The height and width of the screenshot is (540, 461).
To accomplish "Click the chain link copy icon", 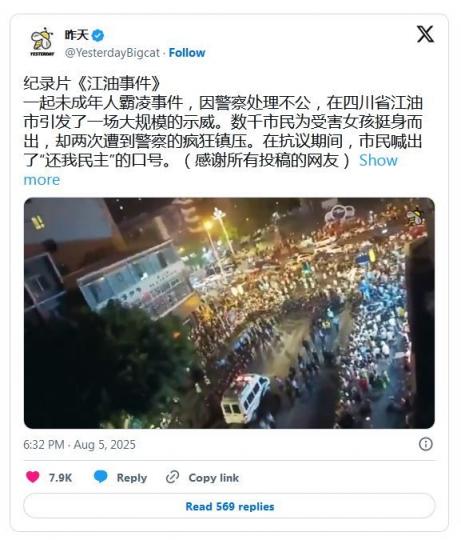I will pos(172,477).
